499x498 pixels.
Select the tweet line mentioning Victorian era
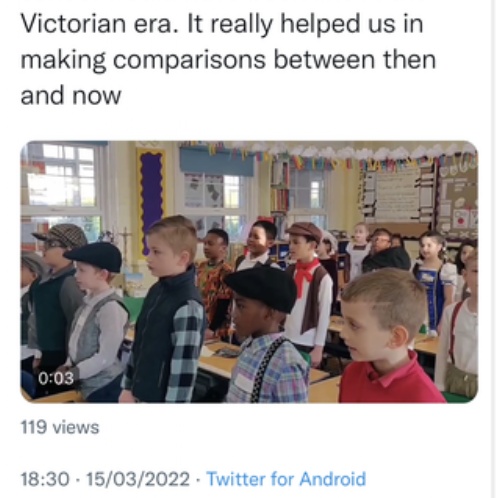tap(222, 25)
